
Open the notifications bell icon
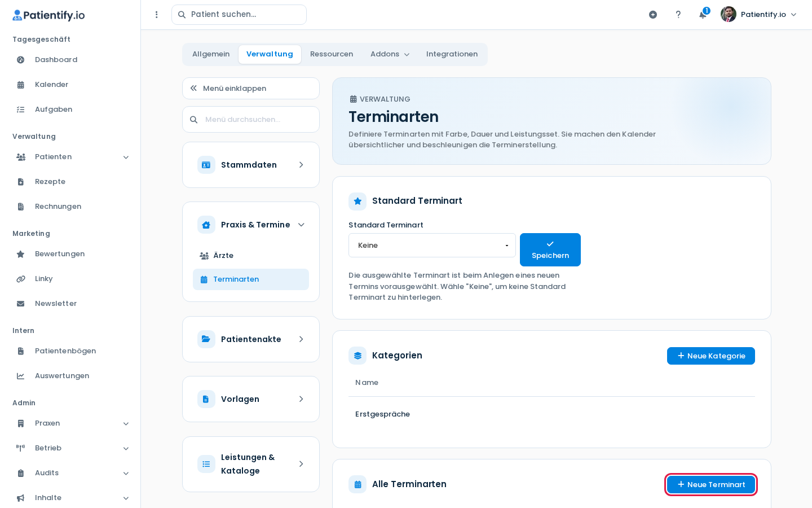(x=703, y=15)
